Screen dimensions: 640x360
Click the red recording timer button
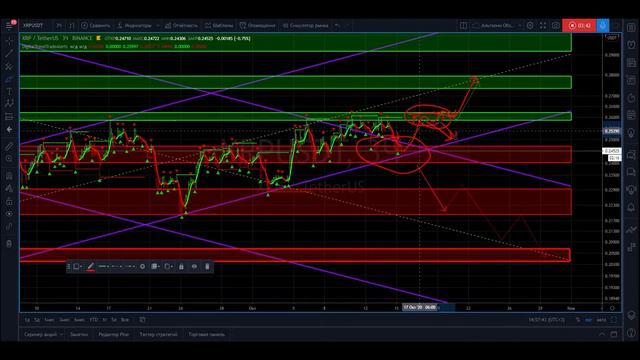pos(579,25)
